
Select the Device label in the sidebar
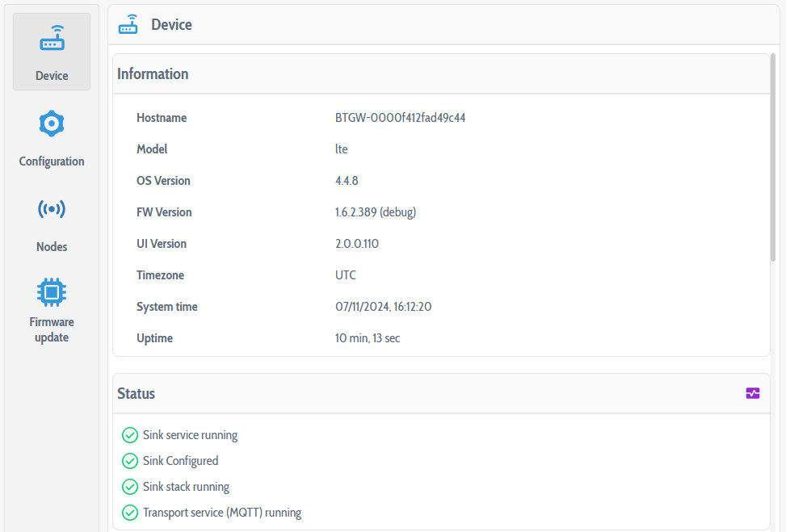click(51, 75)
